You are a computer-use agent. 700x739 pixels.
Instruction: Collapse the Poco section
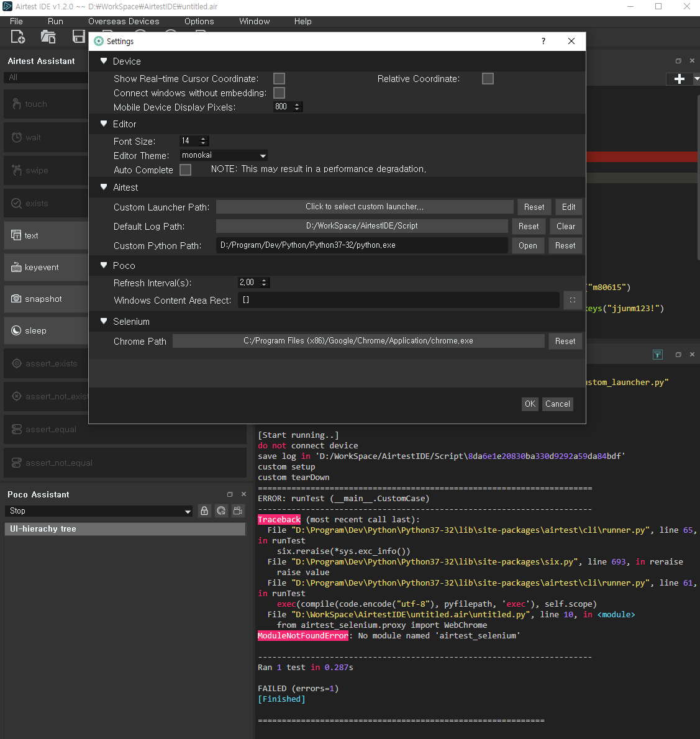(x=104, y=265)
